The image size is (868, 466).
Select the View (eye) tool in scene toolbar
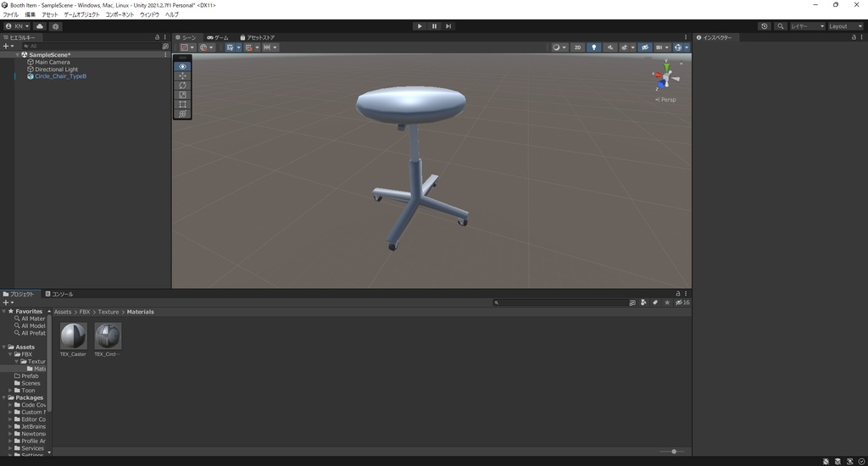182,66
